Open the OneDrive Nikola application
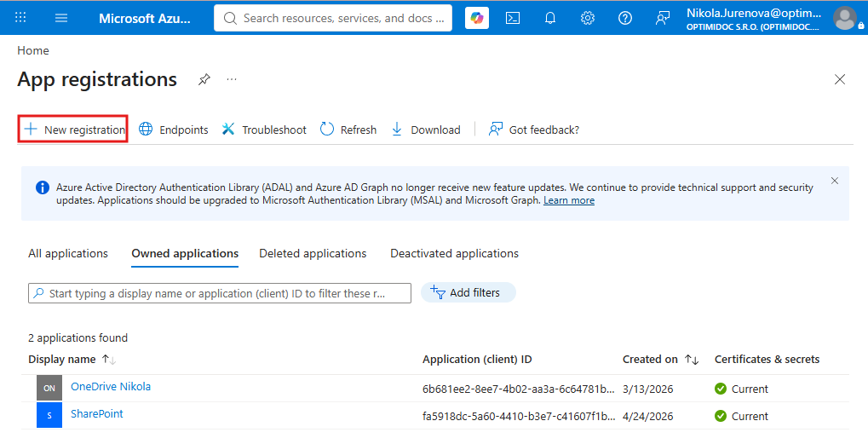This screenshot has width=868, height=444. [111, 386]
